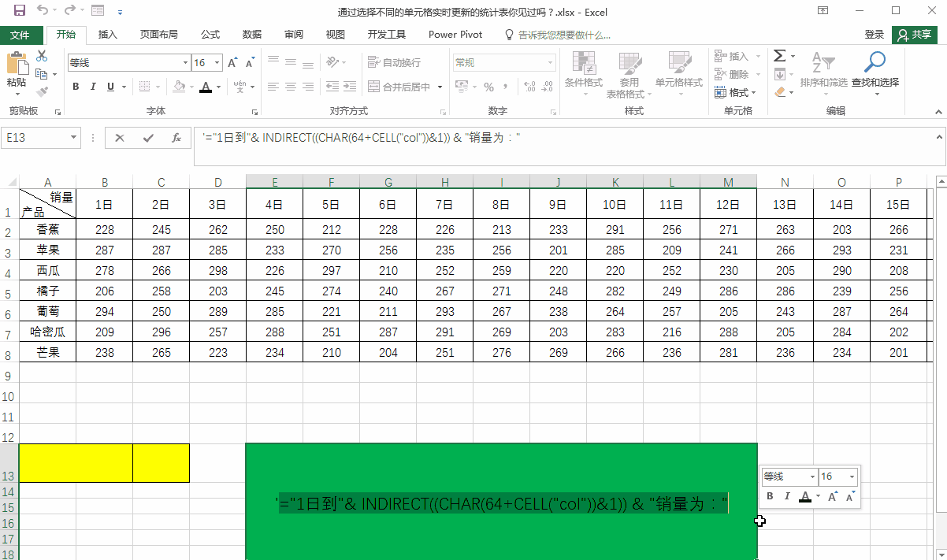947x560 pixels.
Task: Click the Paste clipboard icon
Action: tap(16, 63)
